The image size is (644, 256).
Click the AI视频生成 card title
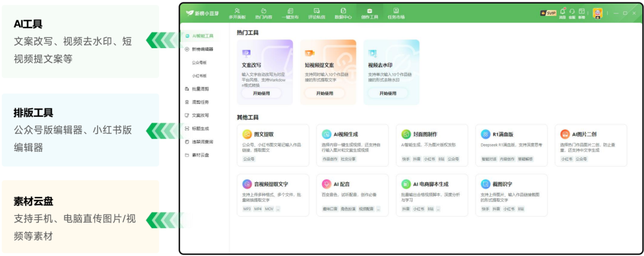pos(346,134)
